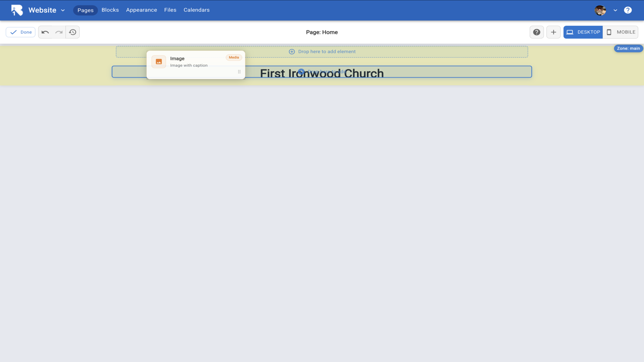Go to the Appearance tab
644x362 pixels.
pyautogui.click(x=142, y=10)
